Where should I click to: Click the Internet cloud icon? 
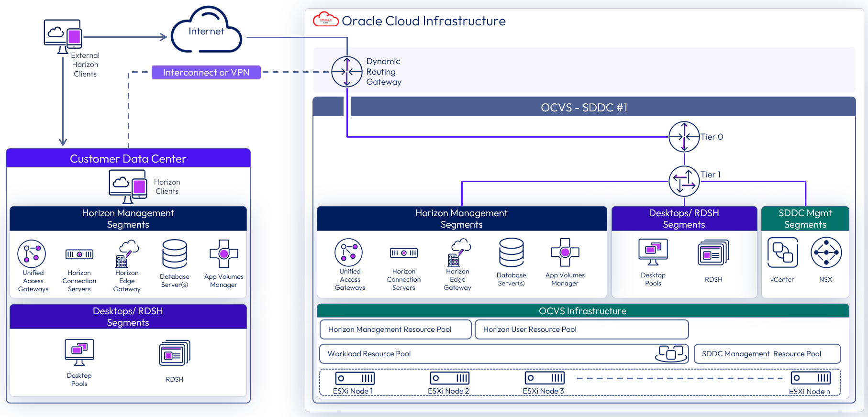206,31
